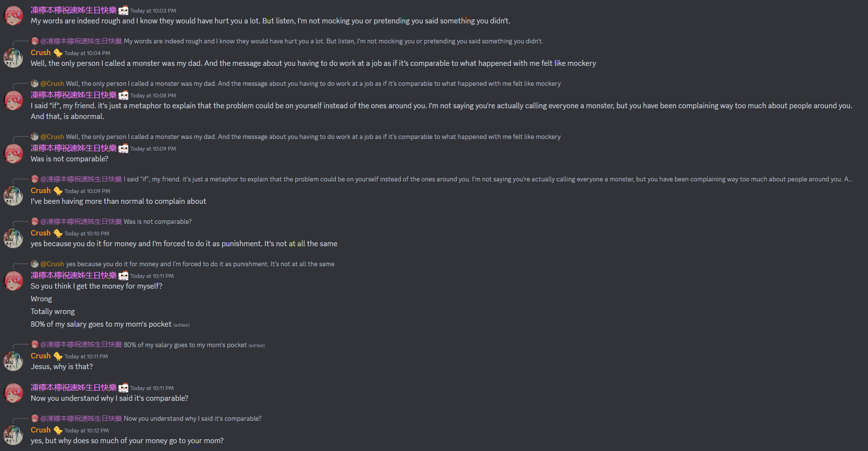This screenshot has height=451, width=868.
Task: Open red-haired avatar on 10:09 PM message
Action: [13, 154]
